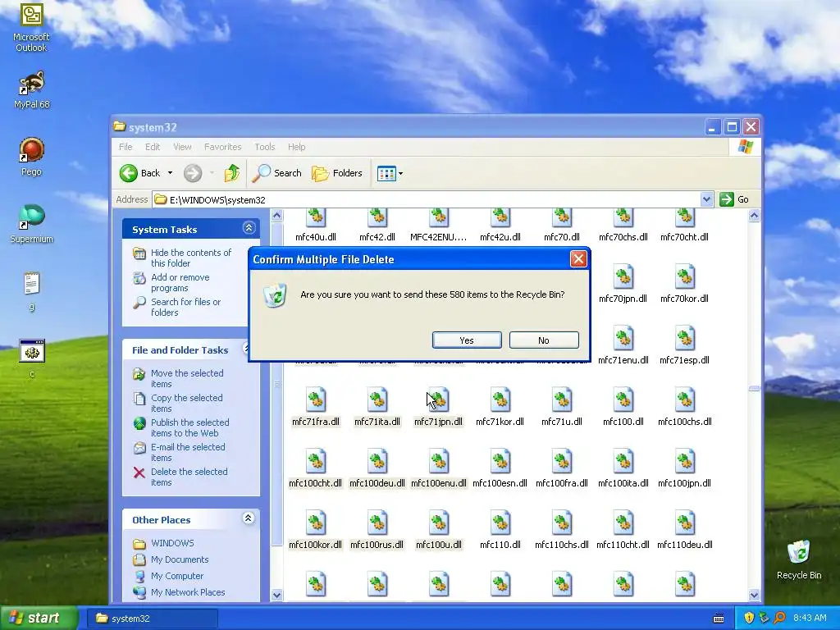Viewport: 840px width, 630px height.
Task: Select the mfc71fra.dll file icon
Action: pos(316,399)
